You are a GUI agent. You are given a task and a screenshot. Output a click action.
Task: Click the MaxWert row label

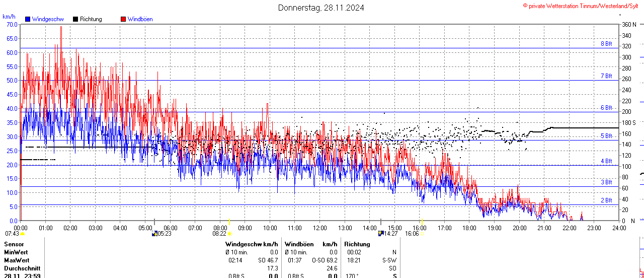point(16,260)
